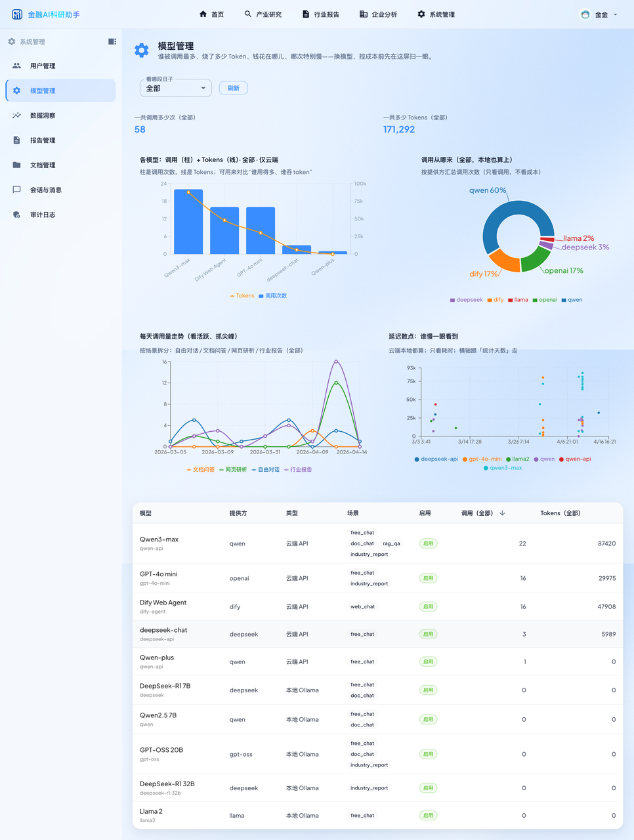This screenshot has height=840, width=634.
Task: Click the total tokens value 171,292
Action: pos(399,129)
